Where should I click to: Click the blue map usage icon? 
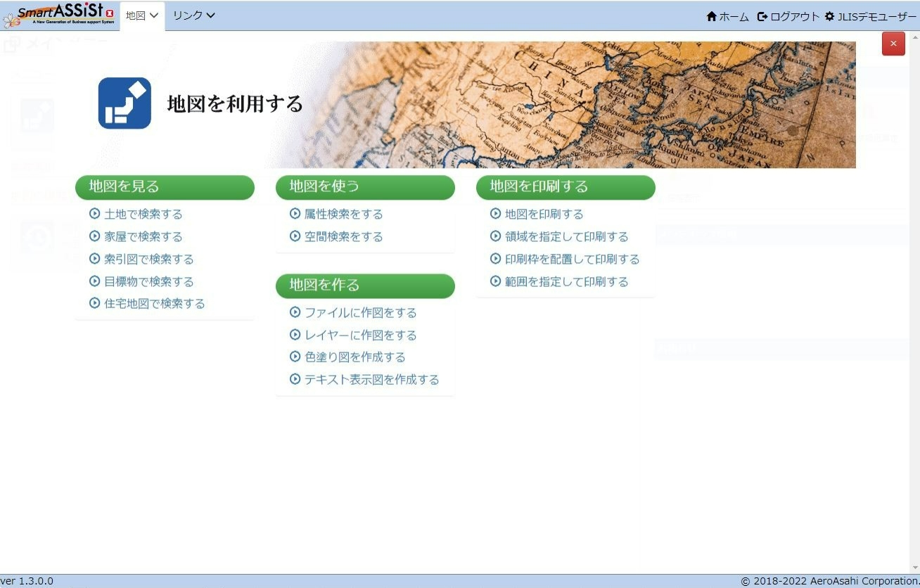point(124,103)
